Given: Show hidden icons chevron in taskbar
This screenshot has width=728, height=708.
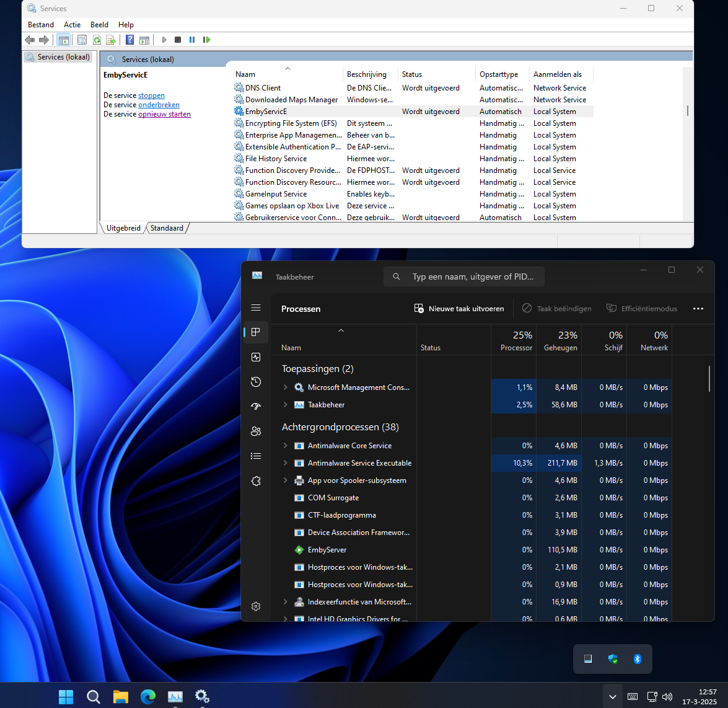Looking at the screenshot, I should pyautogui.click(x=612, y=696).
